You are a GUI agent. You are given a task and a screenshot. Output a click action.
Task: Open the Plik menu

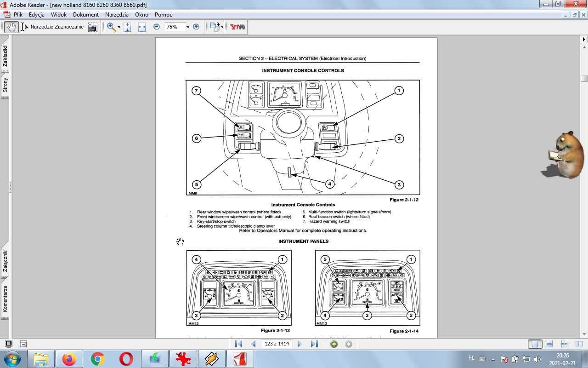(18, 15)
